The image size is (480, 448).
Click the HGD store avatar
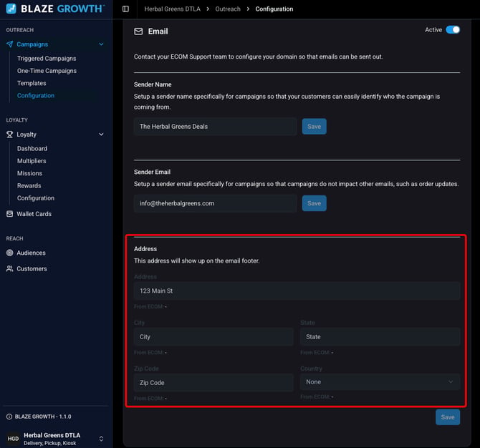(13, 439)
